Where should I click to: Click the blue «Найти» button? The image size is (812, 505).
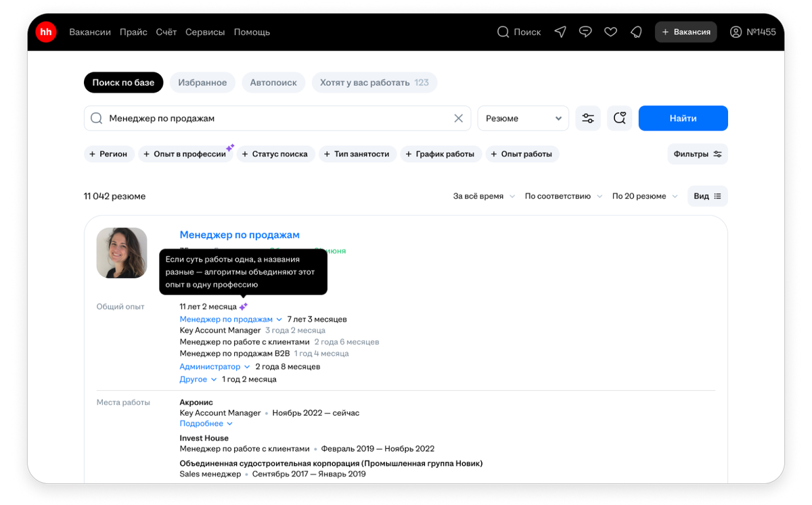683,118
